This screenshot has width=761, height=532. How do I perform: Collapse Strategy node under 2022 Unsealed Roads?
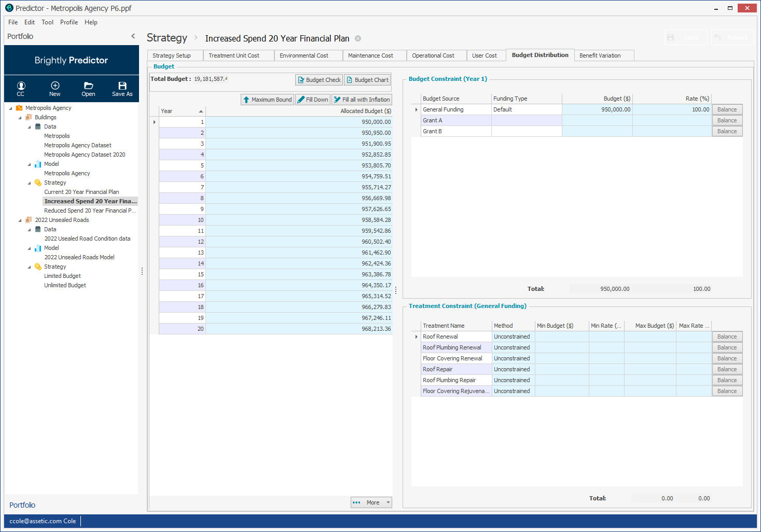(29, 267)
